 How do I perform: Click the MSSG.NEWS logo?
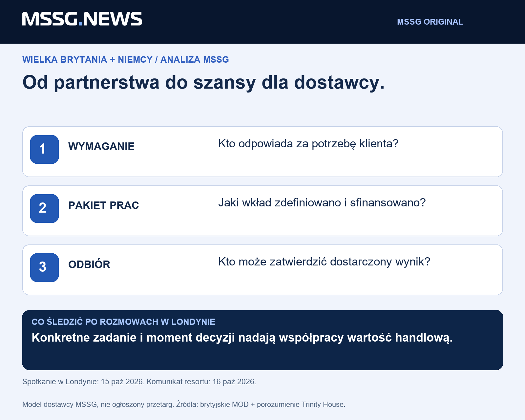coord(82,19)
